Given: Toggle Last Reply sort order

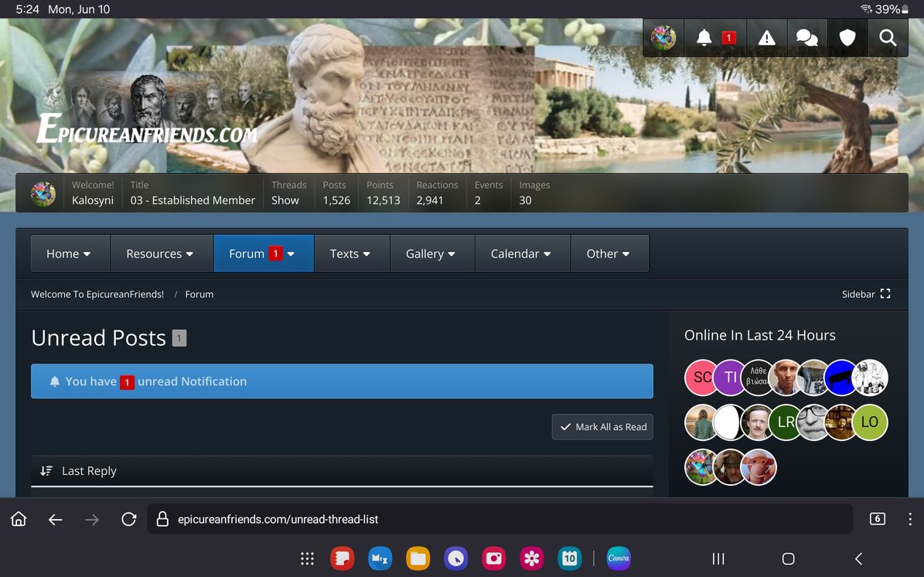Looking at the screenshot, I should (x=79, y=471).
